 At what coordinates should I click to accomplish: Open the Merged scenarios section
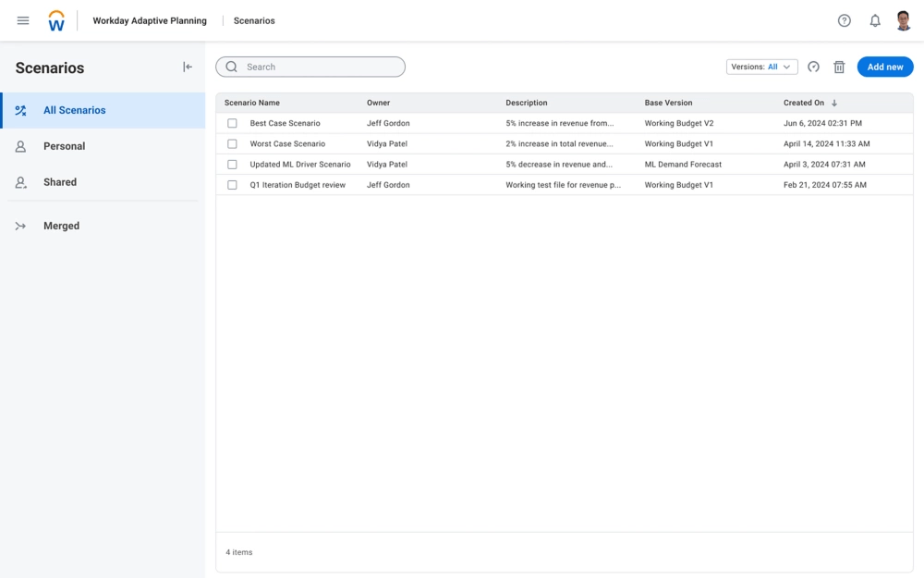[61, 226]
